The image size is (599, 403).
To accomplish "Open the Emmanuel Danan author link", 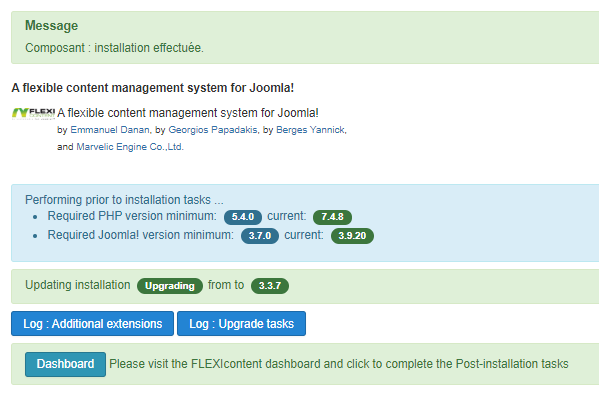I will coord(110,130).
